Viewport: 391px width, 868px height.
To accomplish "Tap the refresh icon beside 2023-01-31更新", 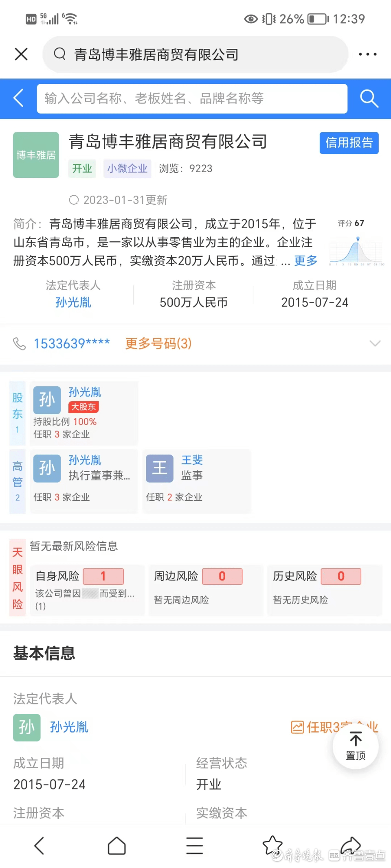I will pos(74,200).
